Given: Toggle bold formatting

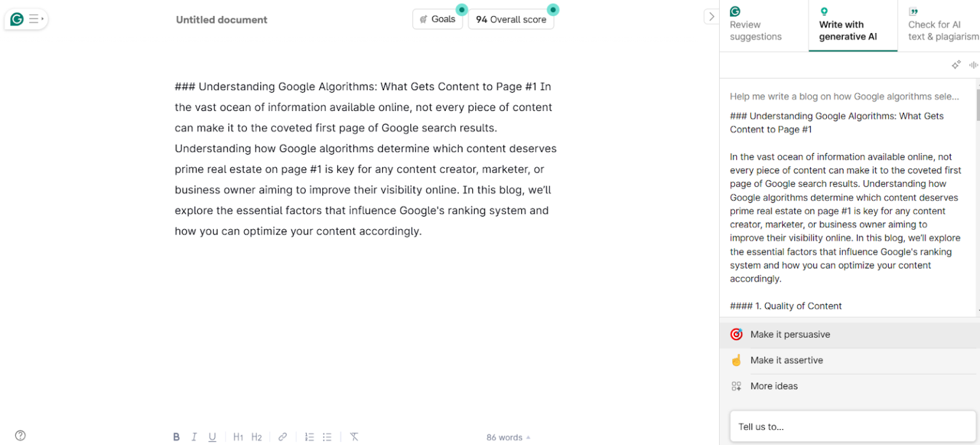Looking at the screenshot, I should (176, 437).
